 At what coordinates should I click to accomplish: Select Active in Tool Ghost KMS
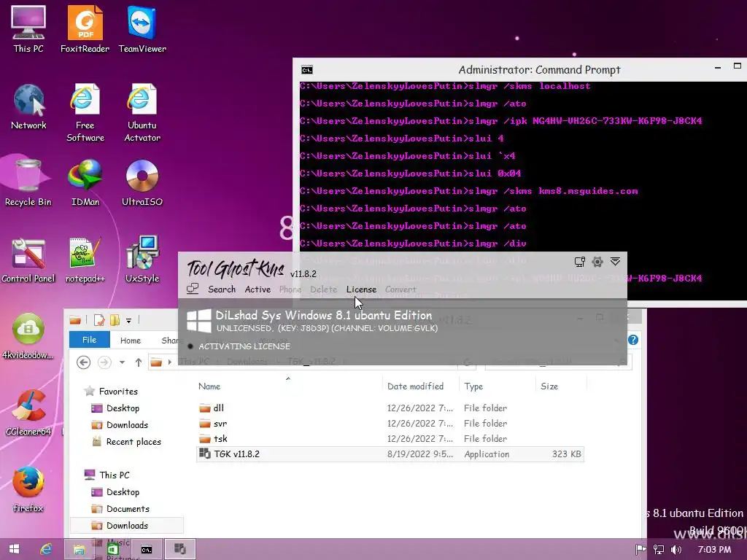(258, 289)
